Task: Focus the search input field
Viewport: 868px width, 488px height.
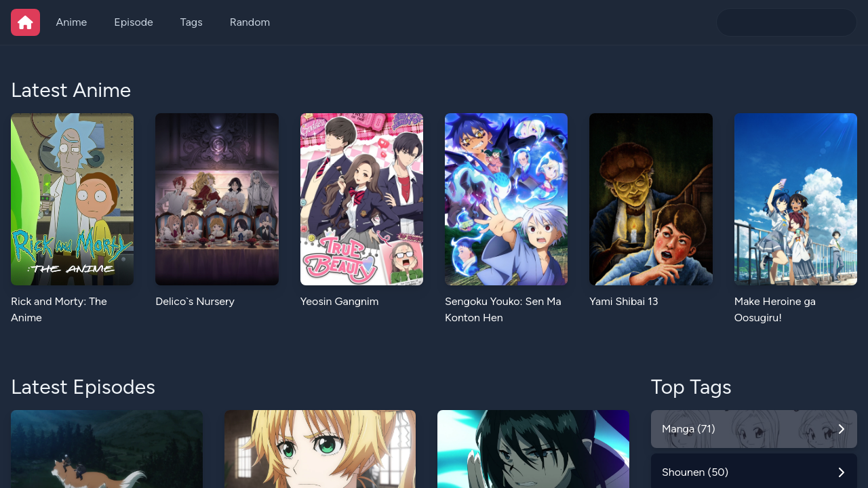Action: [787, 22]
